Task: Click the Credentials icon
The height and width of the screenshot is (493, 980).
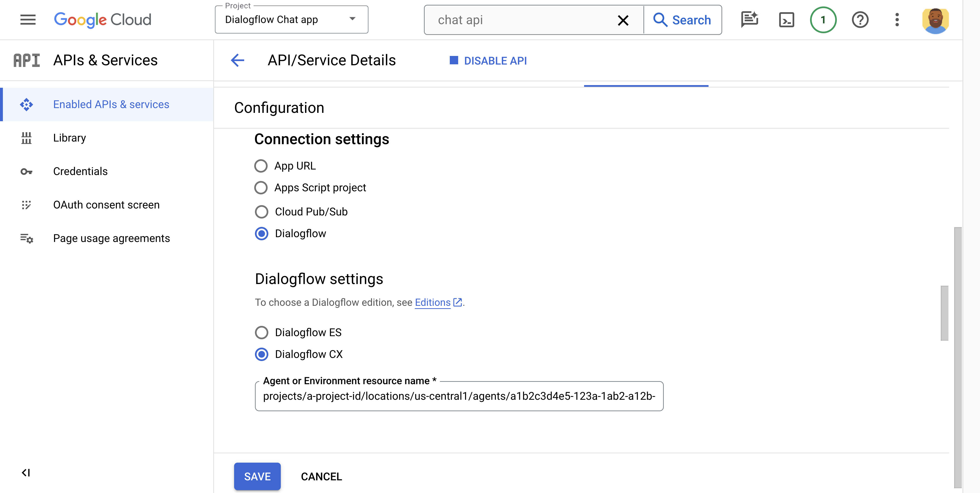Action: click(26, 171)
